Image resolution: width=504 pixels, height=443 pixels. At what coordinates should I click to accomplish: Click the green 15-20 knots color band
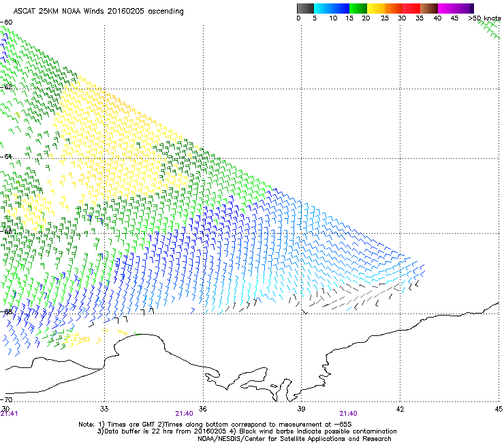358,8
